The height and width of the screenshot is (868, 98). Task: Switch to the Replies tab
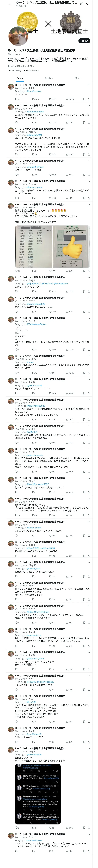[49, 78]
